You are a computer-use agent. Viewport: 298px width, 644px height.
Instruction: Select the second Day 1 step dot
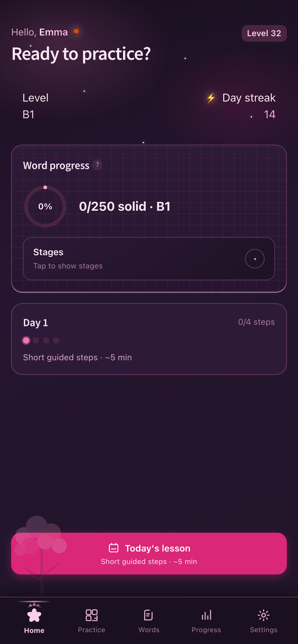pos(36,341)
